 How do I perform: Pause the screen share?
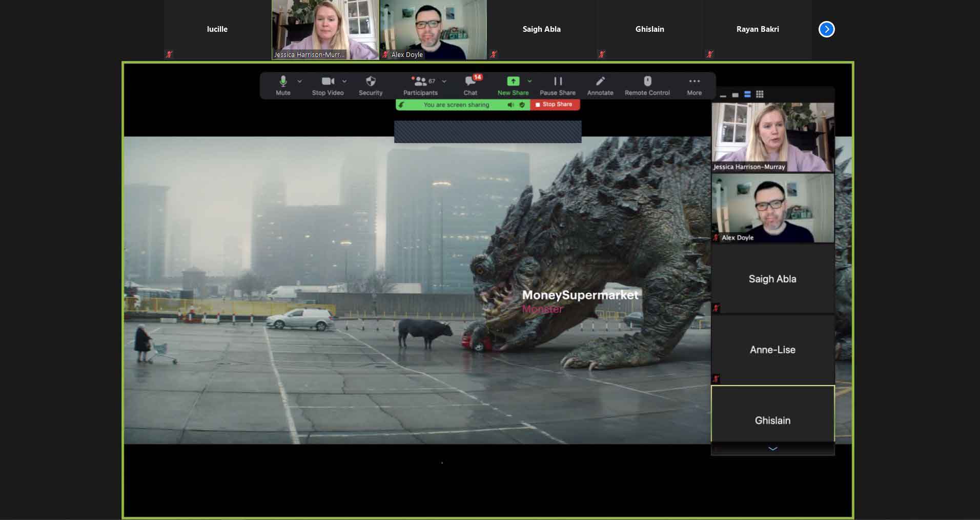pyautogui.click(x=558, y=86)
